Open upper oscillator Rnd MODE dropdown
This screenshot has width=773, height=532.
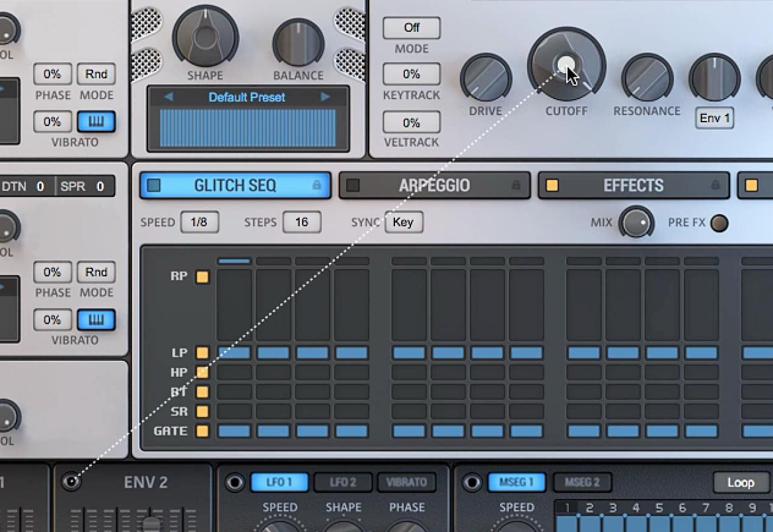click(96, 74)
